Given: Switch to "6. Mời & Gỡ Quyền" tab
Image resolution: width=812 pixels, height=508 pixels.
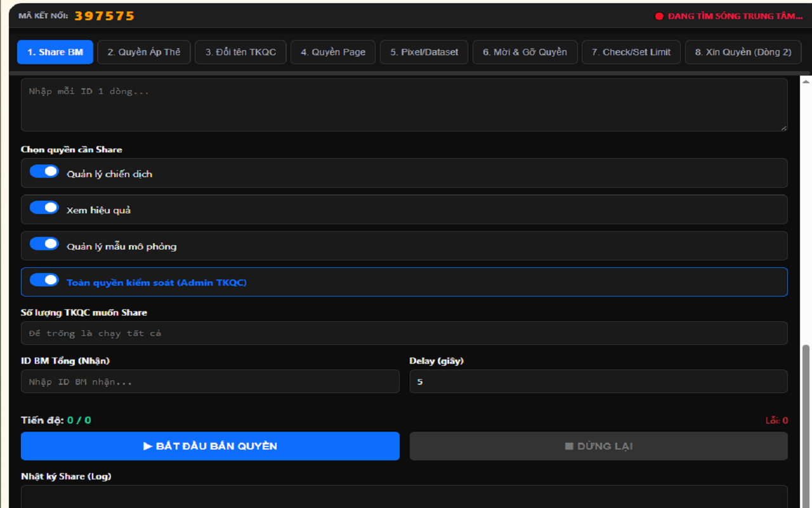Looking at the screenshot, I should (x=525, y=52).
